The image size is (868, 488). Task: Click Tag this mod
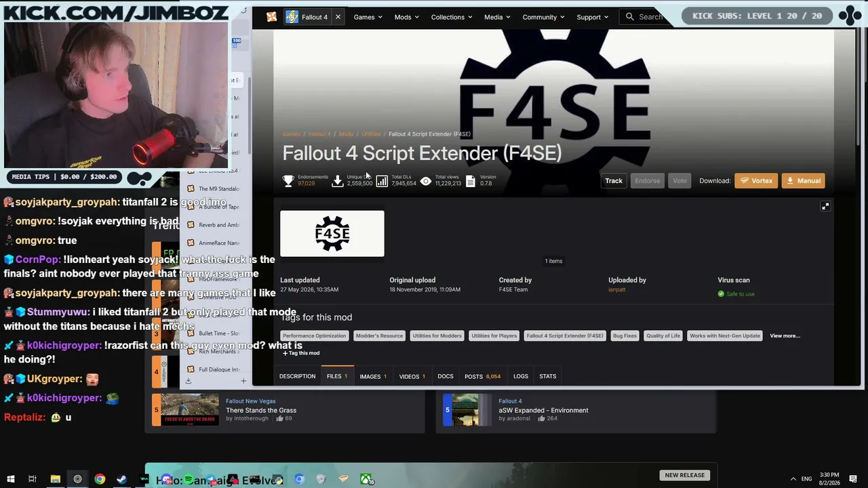[x=301, y=353]
